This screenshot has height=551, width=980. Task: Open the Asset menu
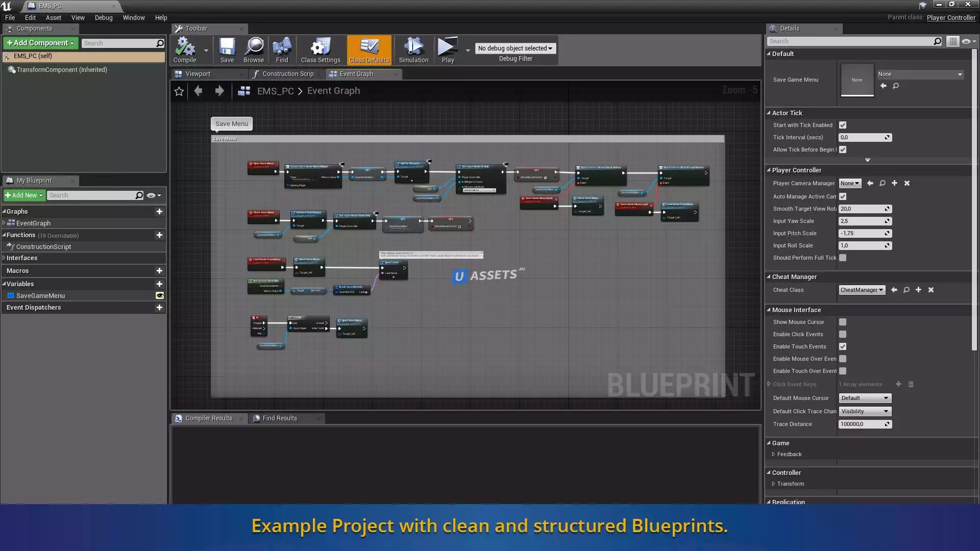53,17
